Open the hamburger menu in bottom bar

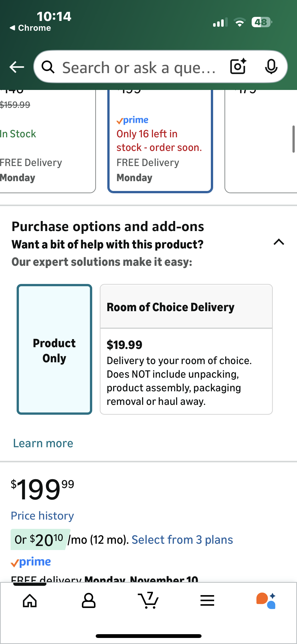pos(207,601)
